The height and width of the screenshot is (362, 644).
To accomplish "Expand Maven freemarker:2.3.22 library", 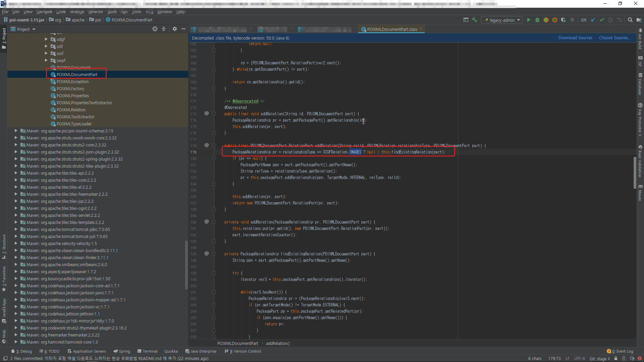I will (x=16, y=335).
